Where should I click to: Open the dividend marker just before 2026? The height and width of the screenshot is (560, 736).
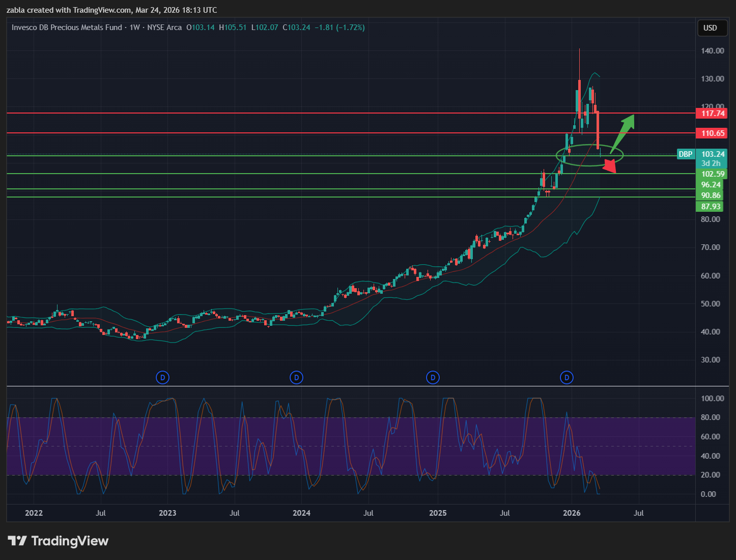pyautogui.click(x=567, y=378)
